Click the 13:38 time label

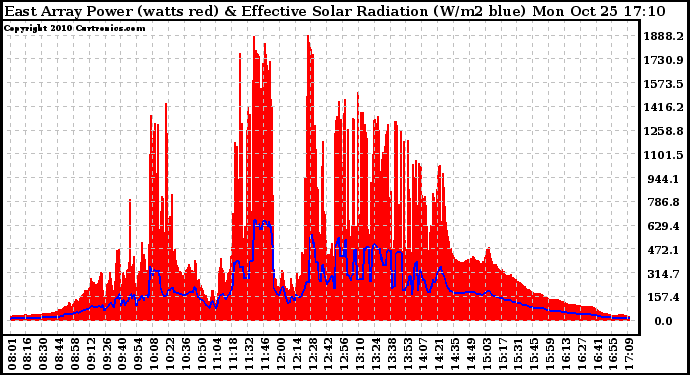[391, 354]
